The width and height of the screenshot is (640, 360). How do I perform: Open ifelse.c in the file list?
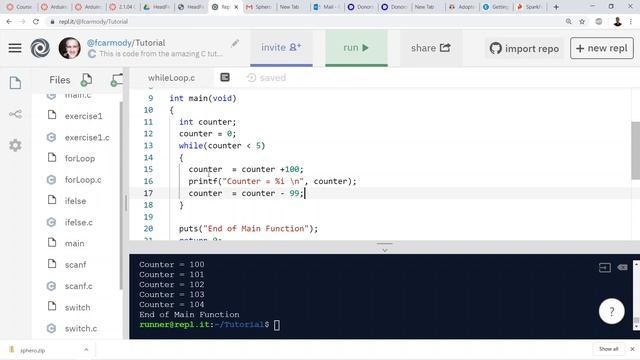[78, 222]
